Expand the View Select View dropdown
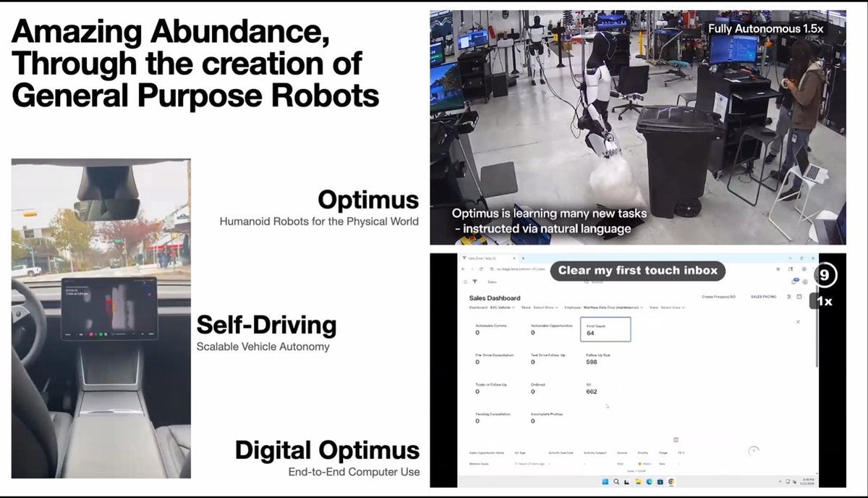Viewport: 868px width, 498px height. pyautogui.click(x=668, y=307)
